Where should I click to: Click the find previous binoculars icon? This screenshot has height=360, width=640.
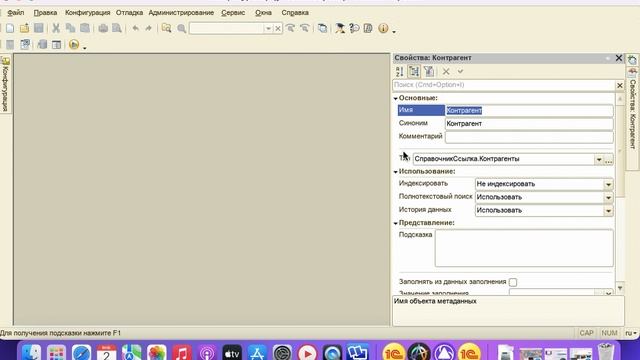coord(304,28)
